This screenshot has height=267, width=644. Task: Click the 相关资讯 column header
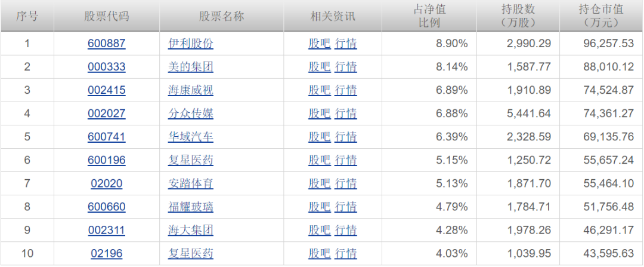click(x=333, y=17)
